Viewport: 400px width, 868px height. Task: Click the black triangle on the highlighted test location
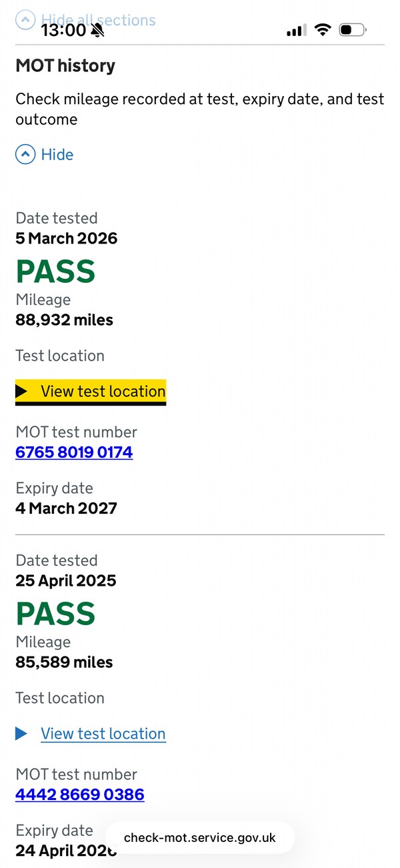tap(22, 391)
